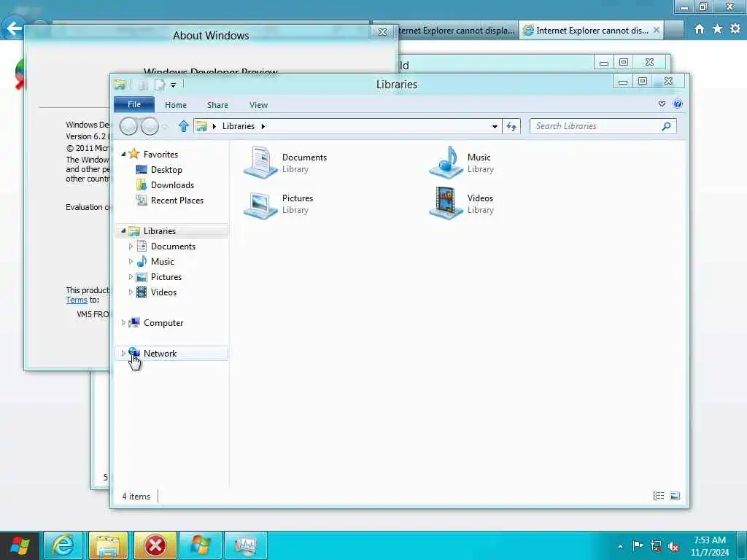Click the New folder icon in quick access toolbar
This screenshot has width=747, height=560.
tap(160, 85)
